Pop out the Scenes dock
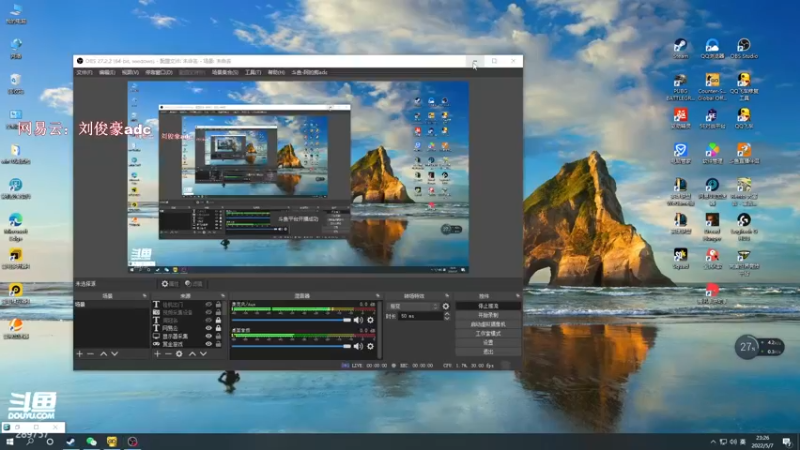This screenshot has height=450, width=800. coord(144,296)
